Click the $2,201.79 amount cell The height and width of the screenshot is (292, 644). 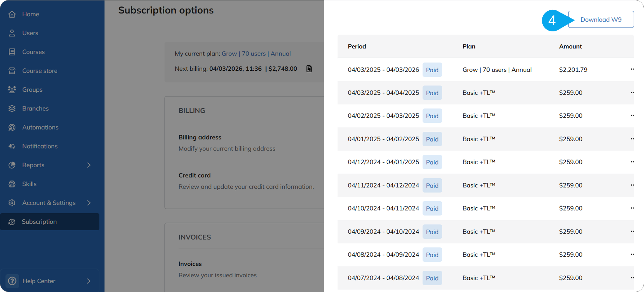573,70
